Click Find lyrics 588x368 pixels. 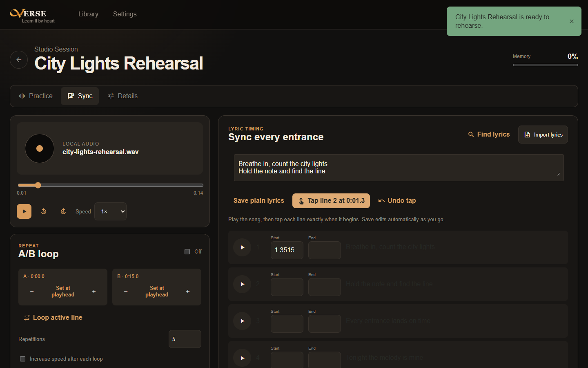point(489,135)
